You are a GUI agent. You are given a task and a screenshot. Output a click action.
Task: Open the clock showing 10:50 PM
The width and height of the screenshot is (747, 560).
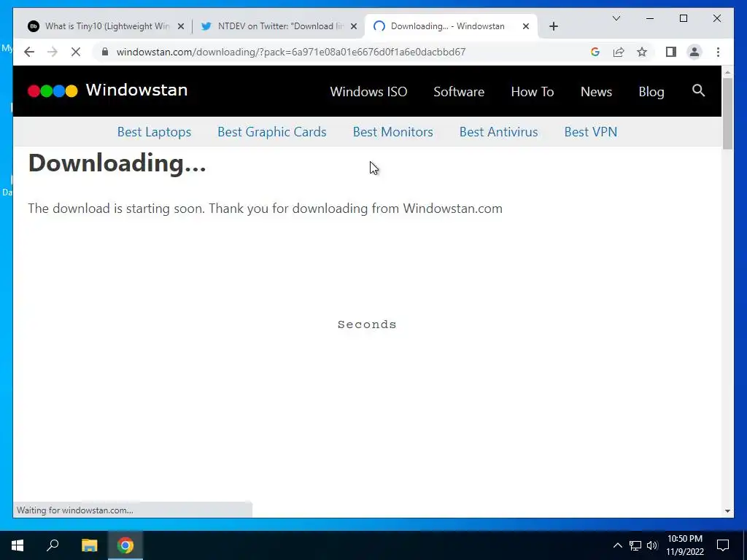click(684, 545)
